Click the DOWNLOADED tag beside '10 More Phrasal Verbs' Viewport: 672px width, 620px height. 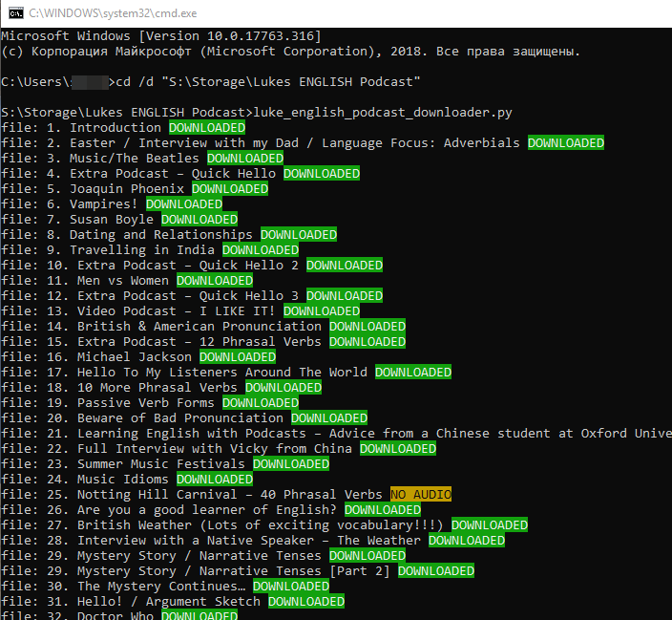(x=283, y=388)
